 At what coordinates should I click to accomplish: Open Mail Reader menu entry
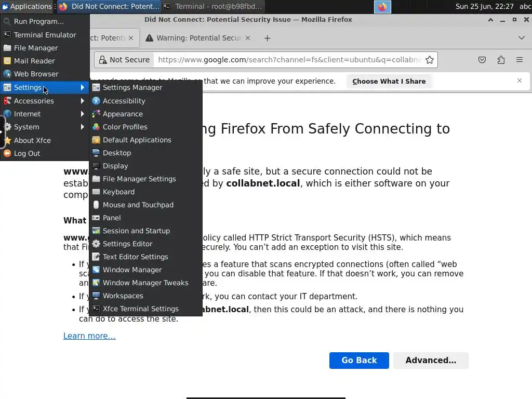(45, 61)
